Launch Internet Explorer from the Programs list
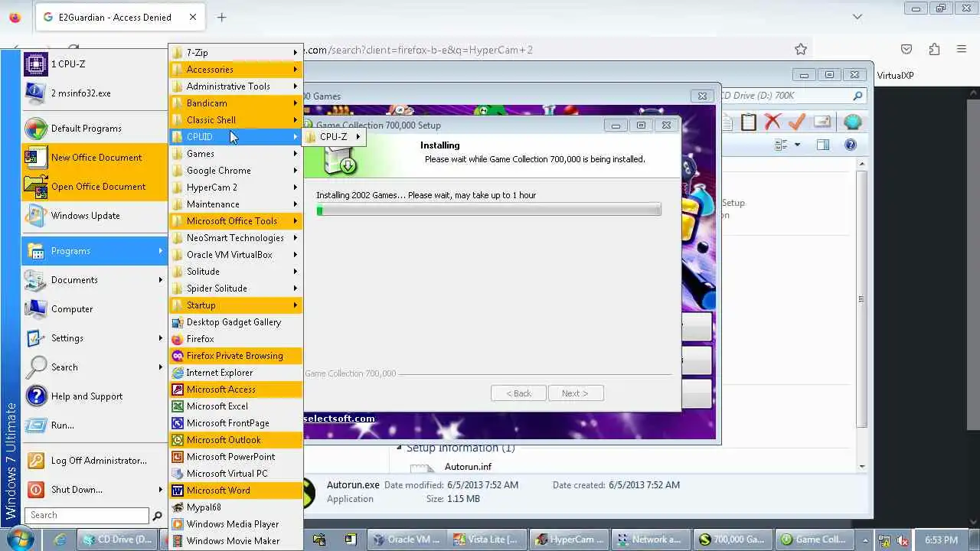980x551 pixels. (236, 373)
